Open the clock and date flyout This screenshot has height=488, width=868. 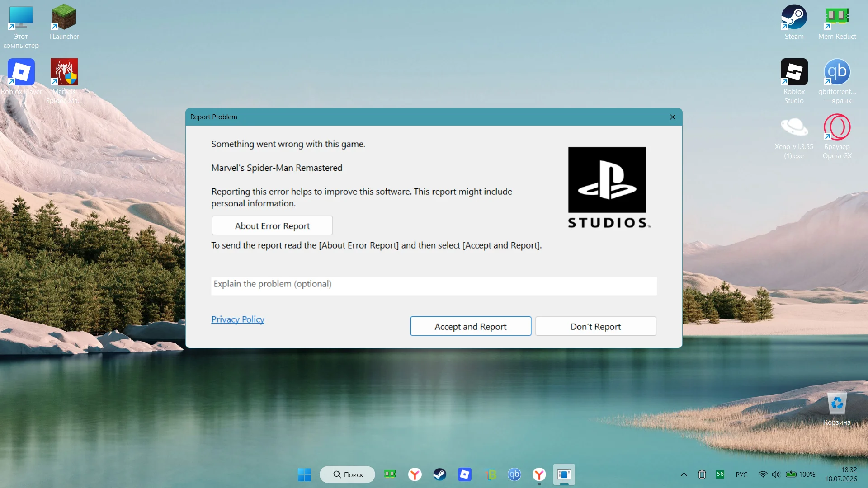coord(841,474)
